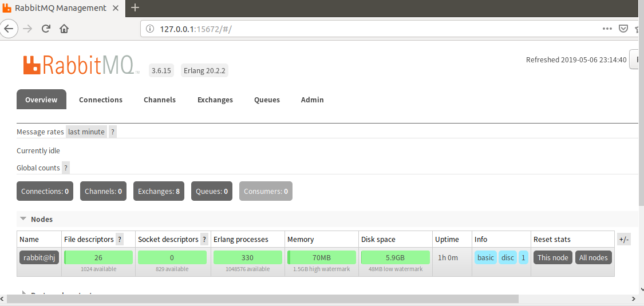Click the Socket descriptors 0 bar
The height and width of the screenshot is (306, 644).
click(172, 257)
